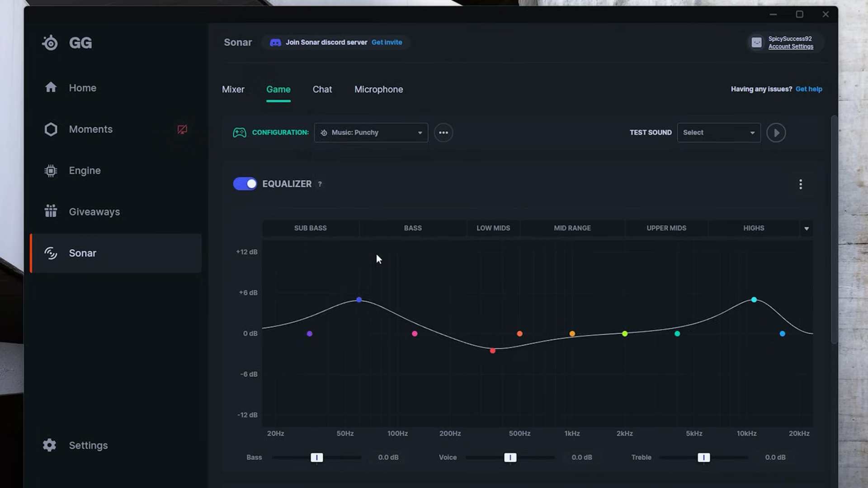Click the Moments hexagon icon
The image size is (868, 488).
(x=51, y=129)
